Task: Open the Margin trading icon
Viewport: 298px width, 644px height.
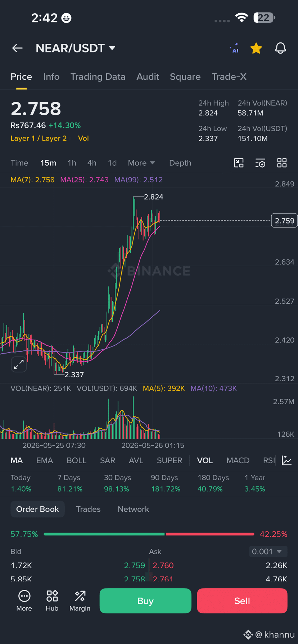Action: pos(80,601)
